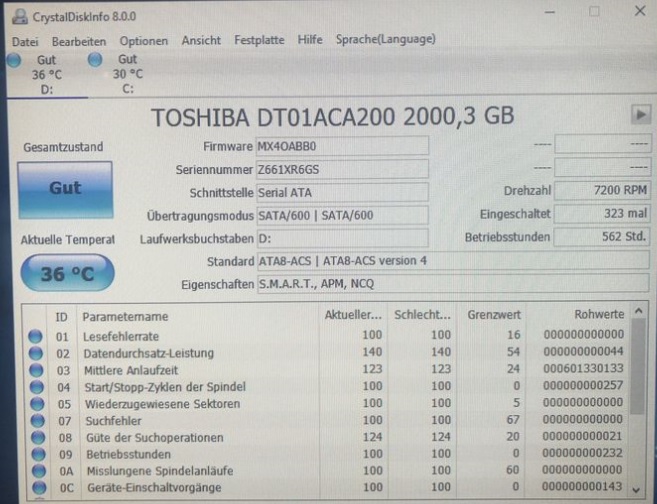
Task: Open the Sprache(Language) menu
Action: tap(385, 39)
